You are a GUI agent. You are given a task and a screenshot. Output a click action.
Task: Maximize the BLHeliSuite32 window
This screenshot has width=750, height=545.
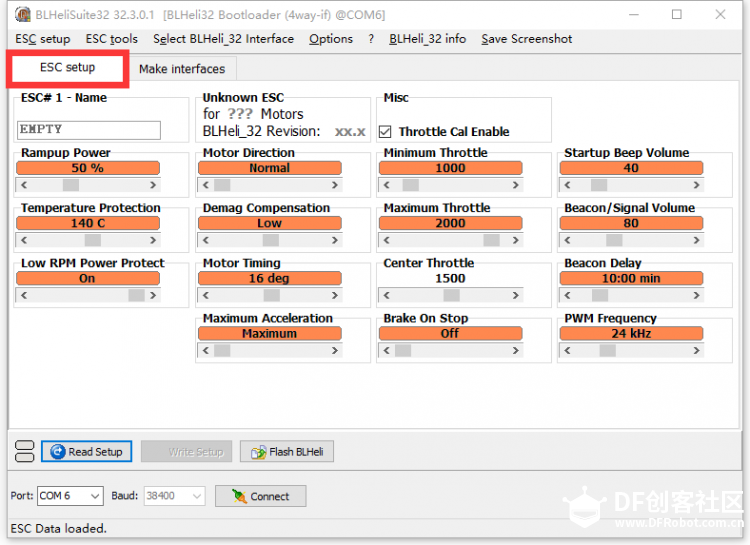[x=676, y=14]
